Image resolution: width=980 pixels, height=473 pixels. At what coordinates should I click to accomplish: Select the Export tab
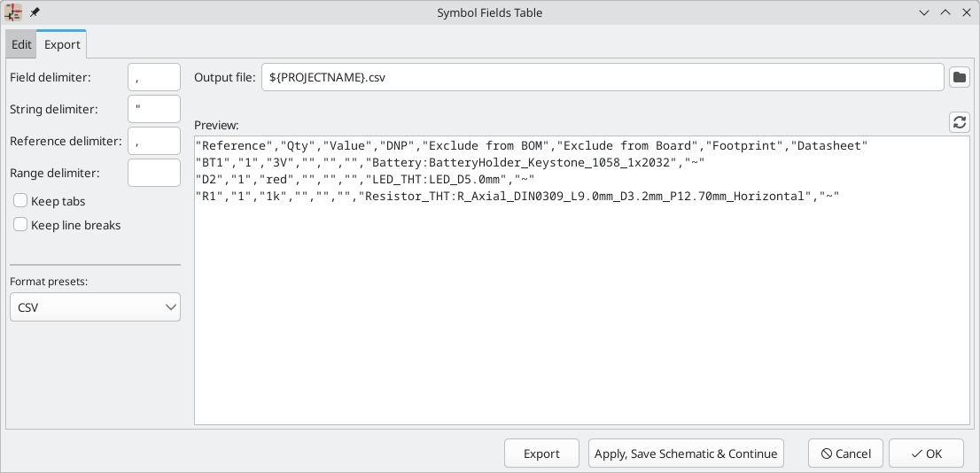click(x=62, y=44)
